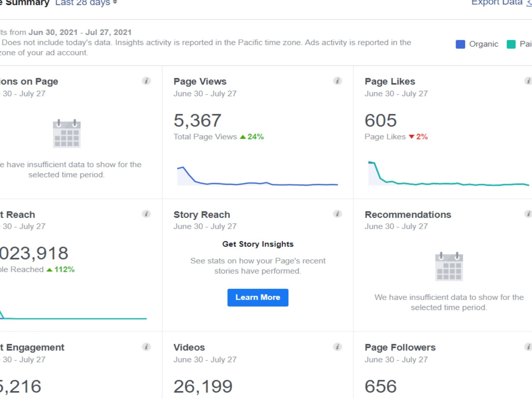The image size is (532, 399).
Task: Click the blue Organic legend swatch
Action: [460, 44]
